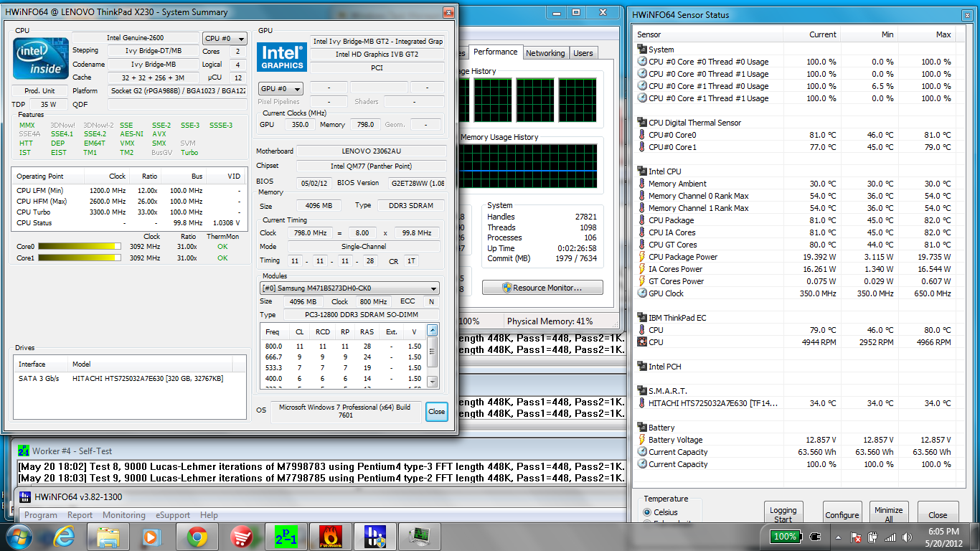
Task: Click the up arrow of the memory timings scrollbar
Action: [x=432, y=330]
